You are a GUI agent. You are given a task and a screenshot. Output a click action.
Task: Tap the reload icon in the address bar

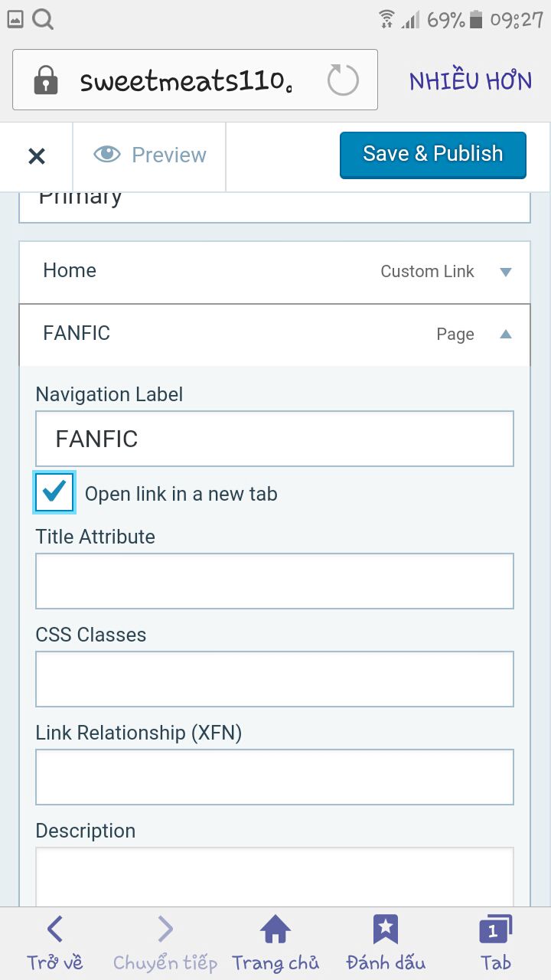point(342,80)
